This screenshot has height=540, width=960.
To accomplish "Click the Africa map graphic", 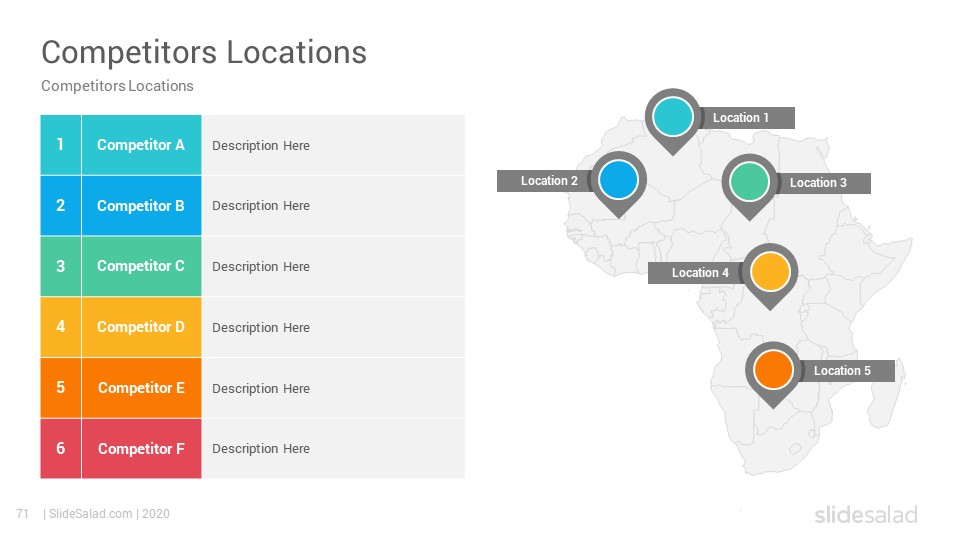I will 738,294.
